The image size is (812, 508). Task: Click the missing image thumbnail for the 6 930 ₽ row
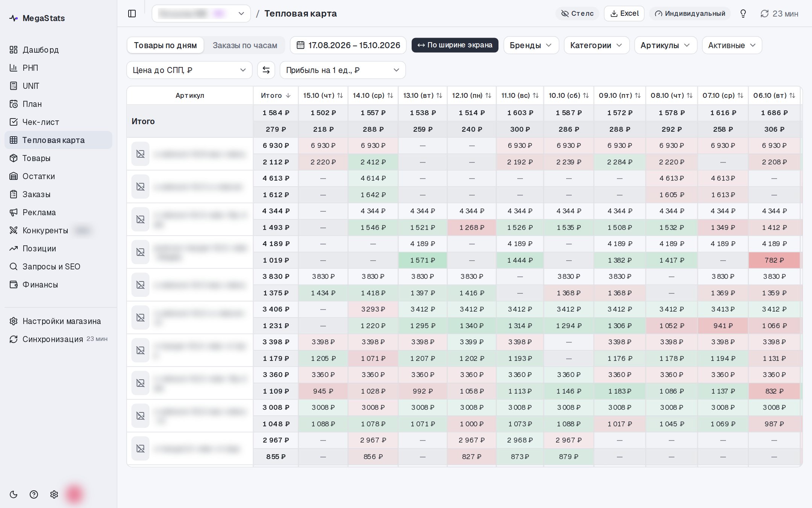click(141, 154)
